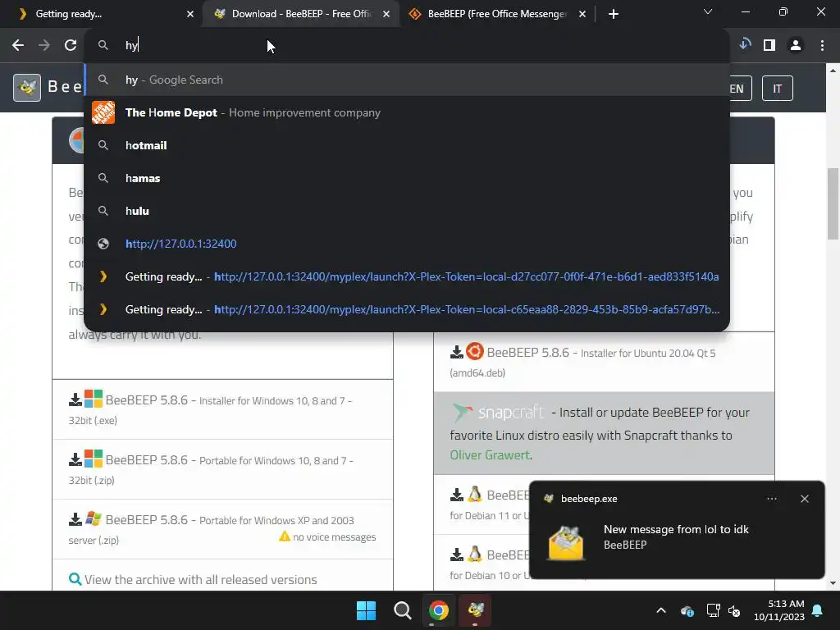Click the Ubuntu logo icon
The width and height of the screenshot is (840, 630).
(x=475, y=351)
